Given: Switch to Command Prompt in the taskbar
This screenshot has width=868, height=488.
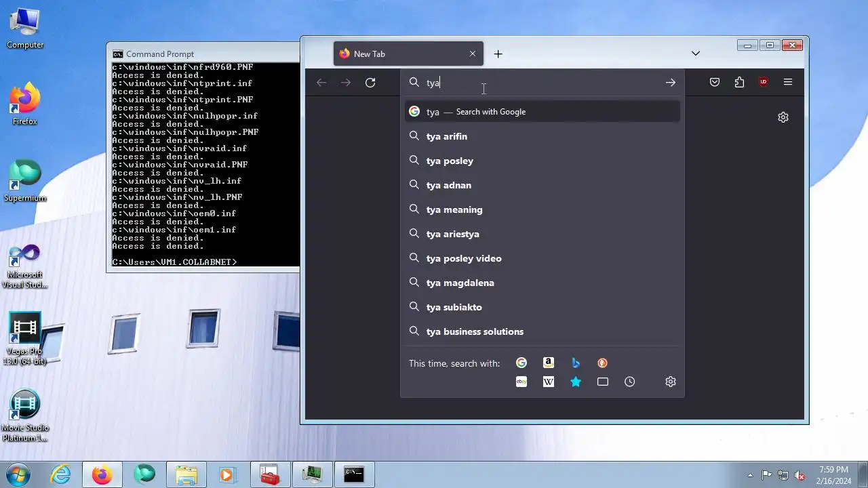Looking at the screenshot, I should tap(354, 474).
